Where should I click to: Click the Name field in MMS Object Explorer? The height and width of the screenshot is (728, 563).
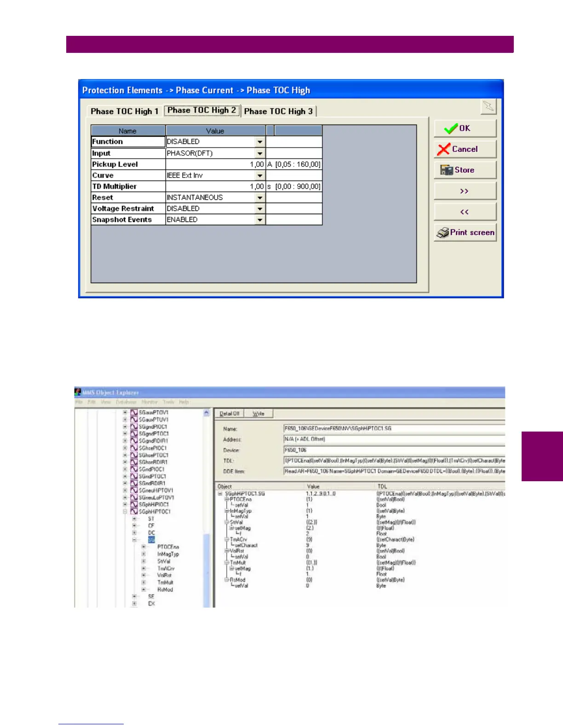pos(394,428)
